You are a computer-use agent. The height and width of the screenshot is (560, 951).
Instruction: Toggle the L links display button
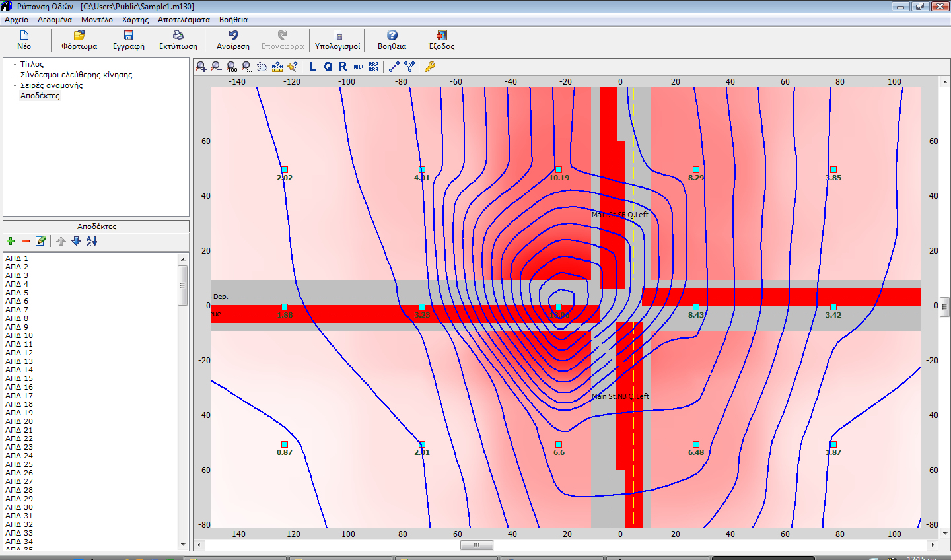[312, 67]
